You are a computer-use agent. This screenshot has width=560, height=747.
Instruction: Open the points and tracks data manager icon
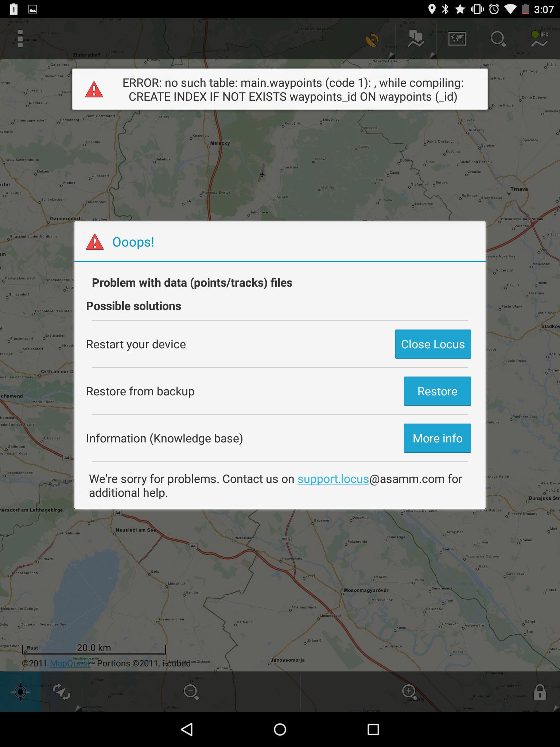click(x=416, y=39)
